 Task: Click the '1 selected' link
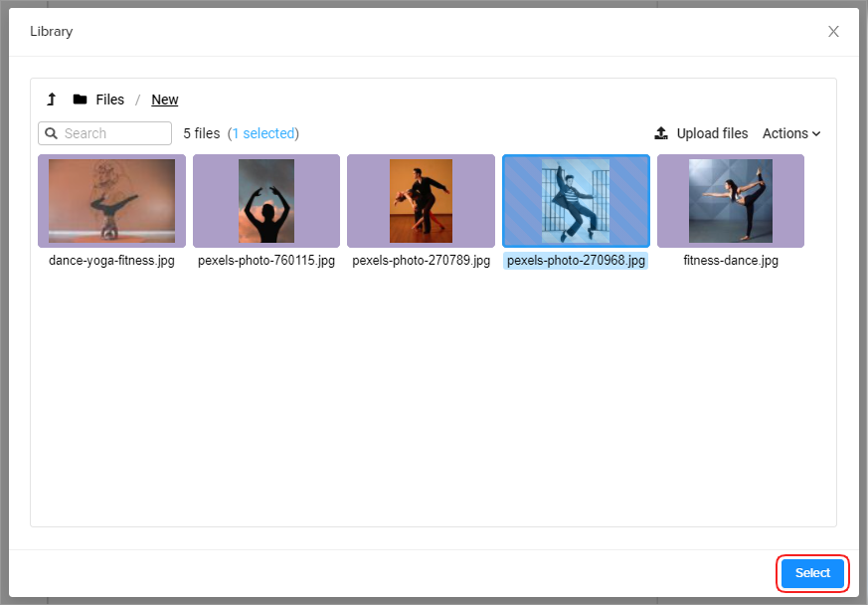pyautogui.click(x=263, y=133)
